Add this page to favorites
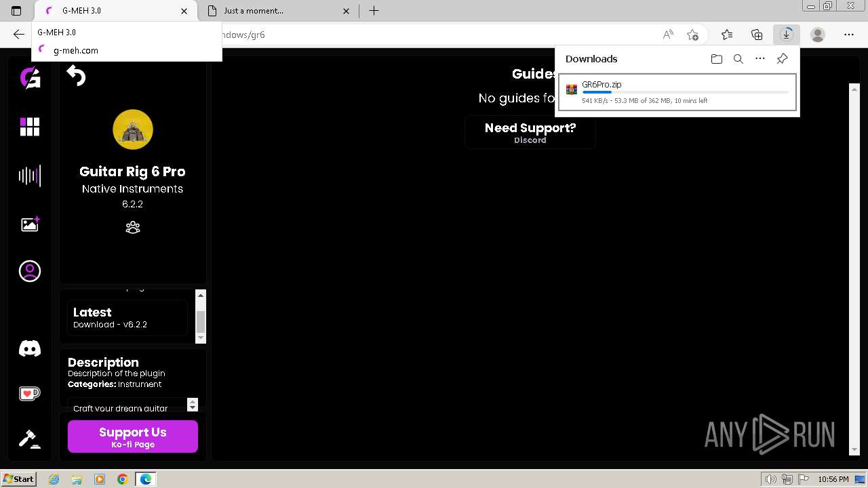The width and height of the screenshot is (868, 488). click(692, 35)
